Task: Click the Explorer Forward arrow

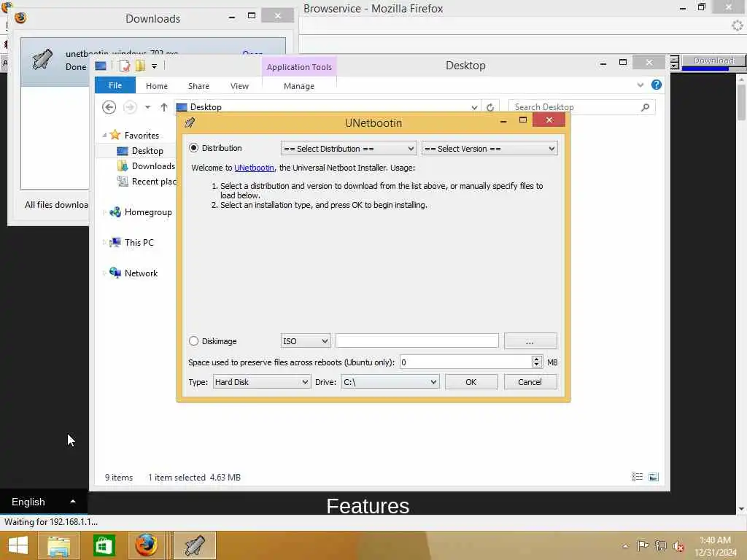Action: click(x=130, y=107)
